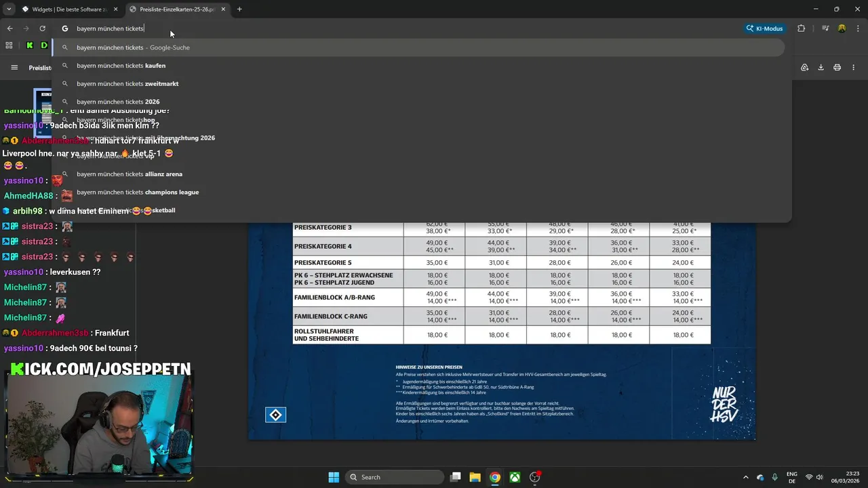The height and width of the screenshot is (488, 868).
Task: Open the Wi-Fi network tray icon
Action: tap(809, 477)
